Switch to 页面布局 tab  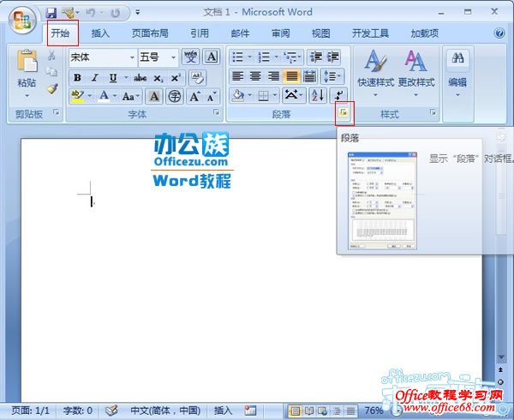pos(150,33)
